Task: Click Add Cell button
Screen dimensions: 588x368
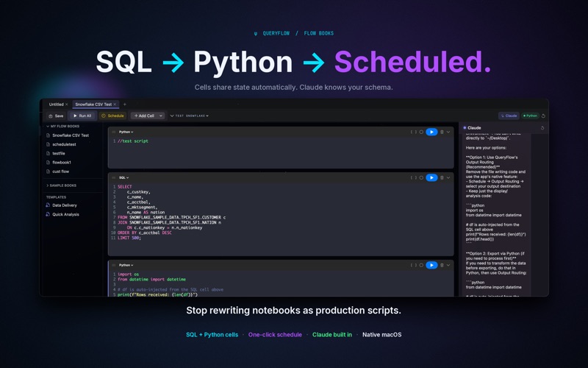Action: (x=144, y=116)
